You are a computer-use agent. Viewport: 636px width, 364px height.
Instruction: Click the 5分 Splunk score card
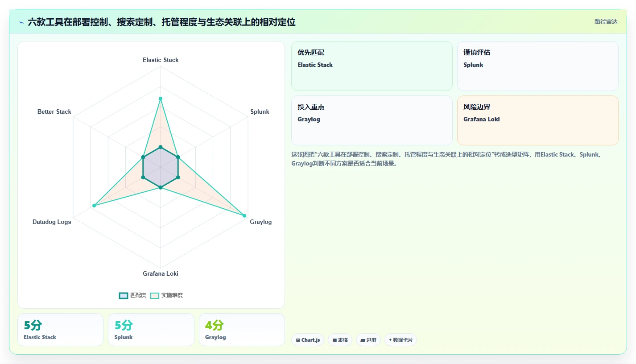tap(151, 330)
